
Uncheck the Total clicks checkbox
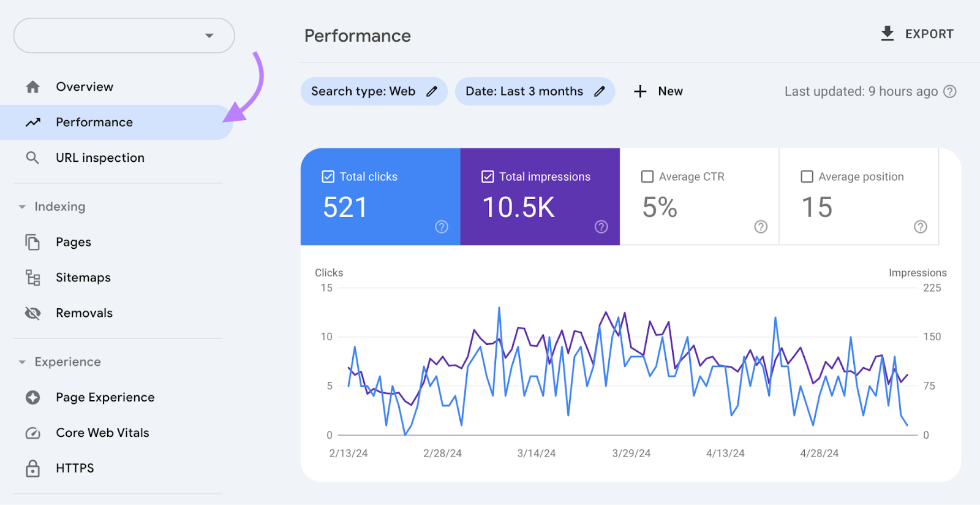click(328, 177)
